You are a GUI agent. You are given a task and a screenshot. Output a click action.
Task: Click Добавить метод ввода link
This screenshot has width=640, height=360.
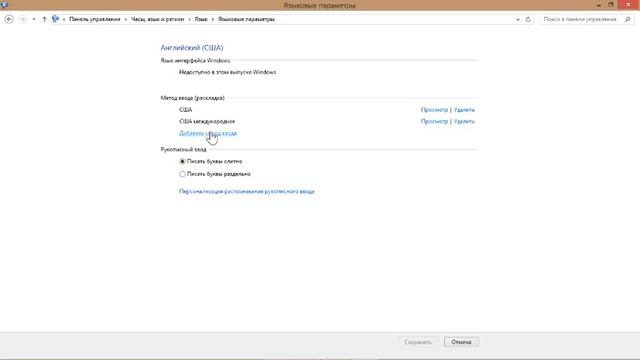tap(208, 133)
